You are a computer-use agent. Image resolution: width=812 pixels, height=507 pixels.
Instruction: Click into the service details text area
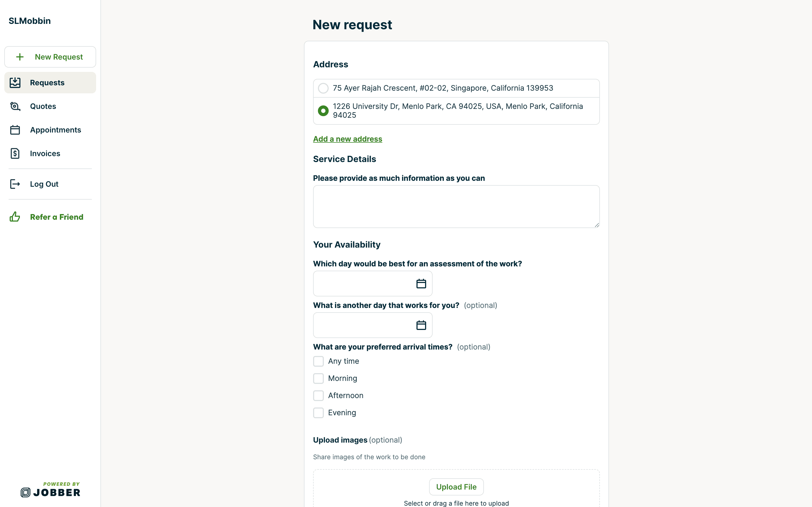(456, 207)
